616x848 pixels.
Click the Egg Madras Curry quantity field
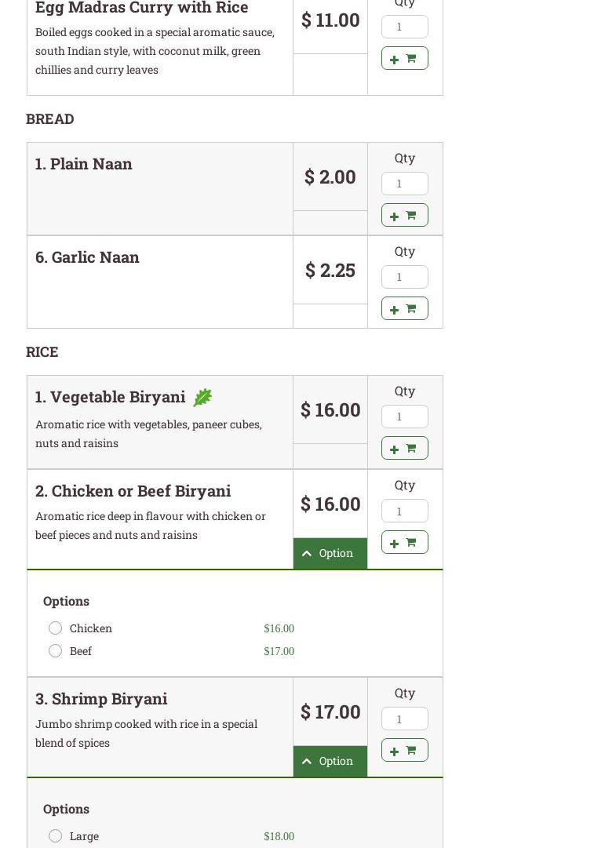404,27
